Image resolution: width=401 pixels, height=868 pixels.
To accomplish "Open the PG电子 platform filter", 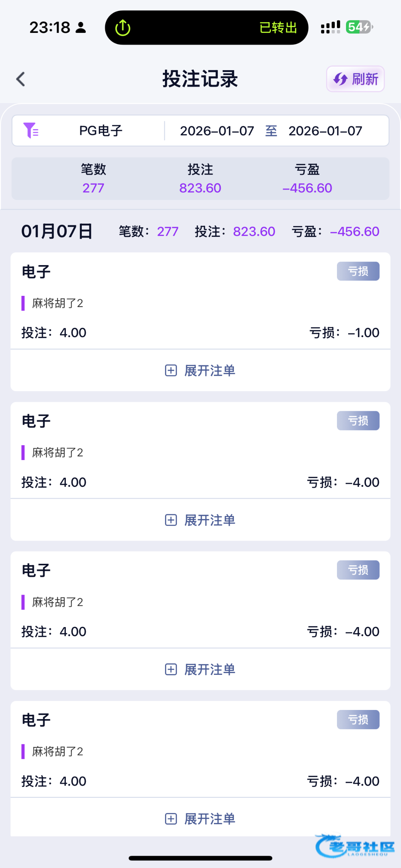I will tap(101, 131).
